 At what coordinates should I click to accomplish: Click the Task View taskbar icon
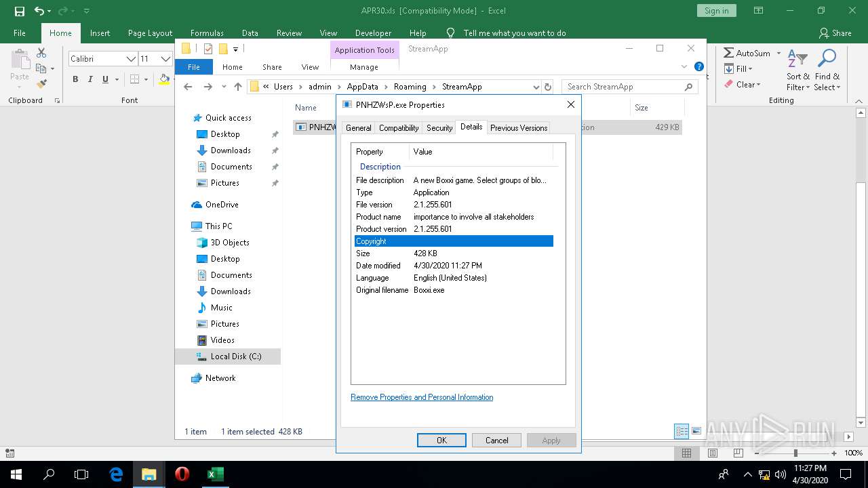coord(81,474)
